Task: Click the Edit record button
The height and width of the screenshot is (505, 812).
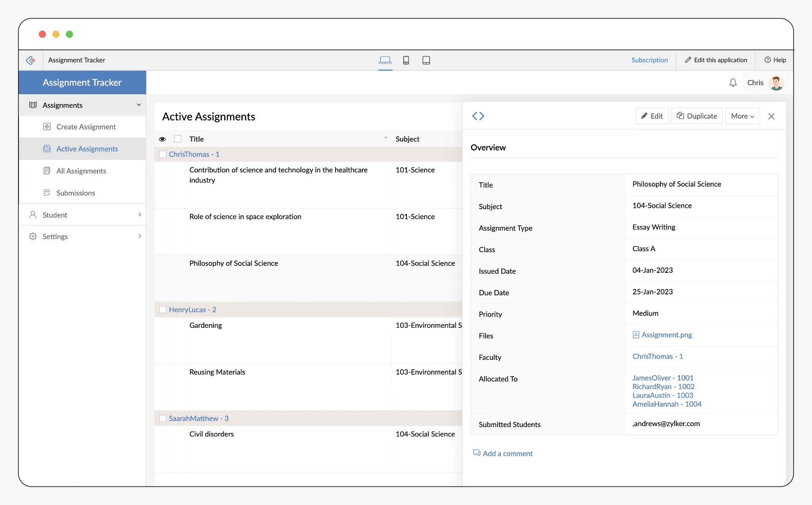Action: click(652, 116)
